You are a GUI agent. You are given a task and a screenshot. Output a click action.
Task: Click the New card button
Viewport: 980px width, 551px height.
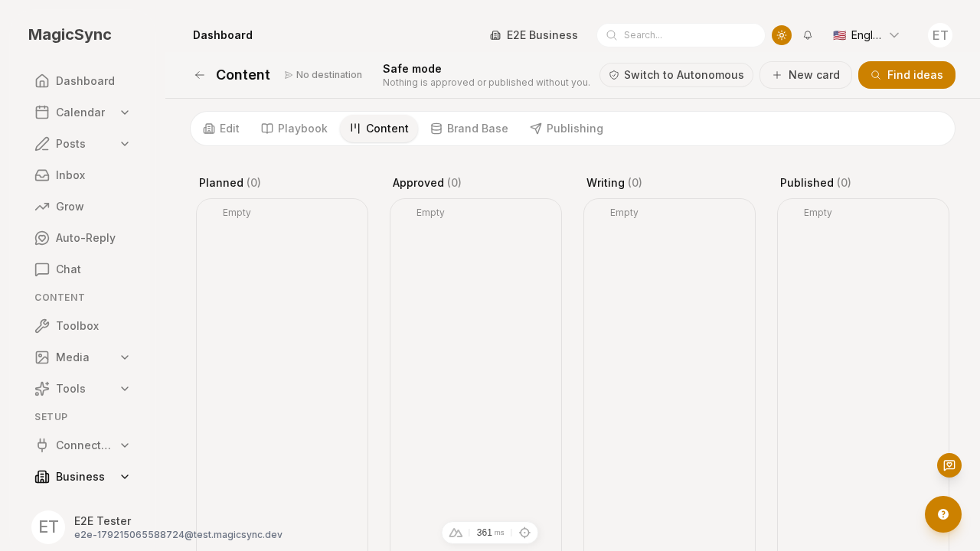805,75
